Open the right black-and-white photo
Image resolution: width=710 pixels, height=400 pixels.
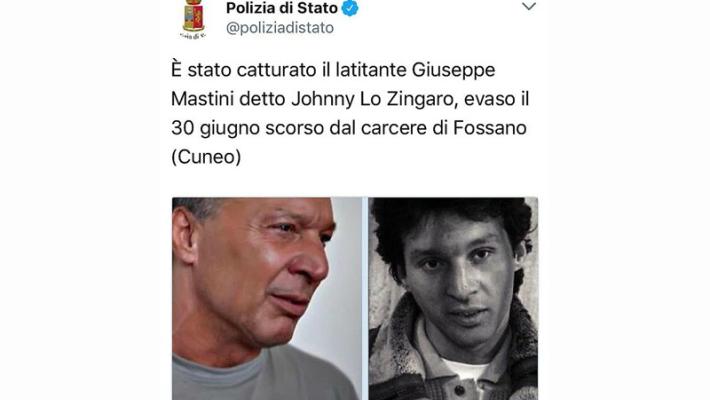pos(453,299)
